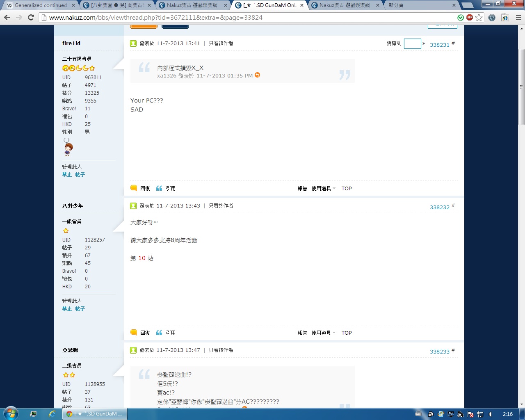Bookmark page with star icon

(479, 17)
